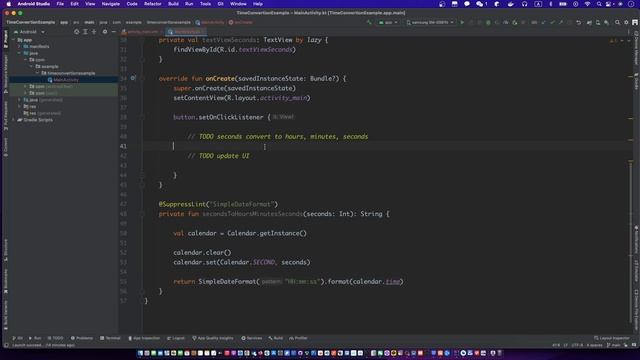Image resolution: width=640 pixels, height=360 pixels.
Task: Open the Tools menu
Action: tap(205, 4)
